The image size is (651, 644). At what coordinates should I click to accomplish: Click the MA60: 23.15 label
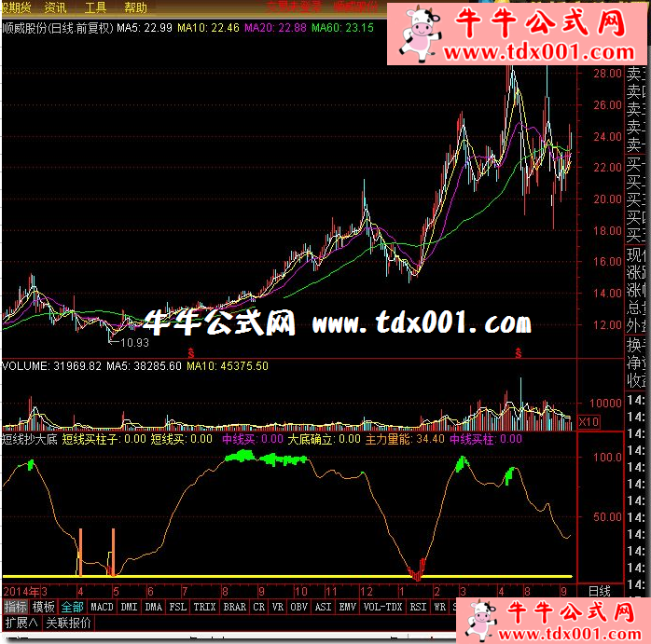[x=343, y=28]
